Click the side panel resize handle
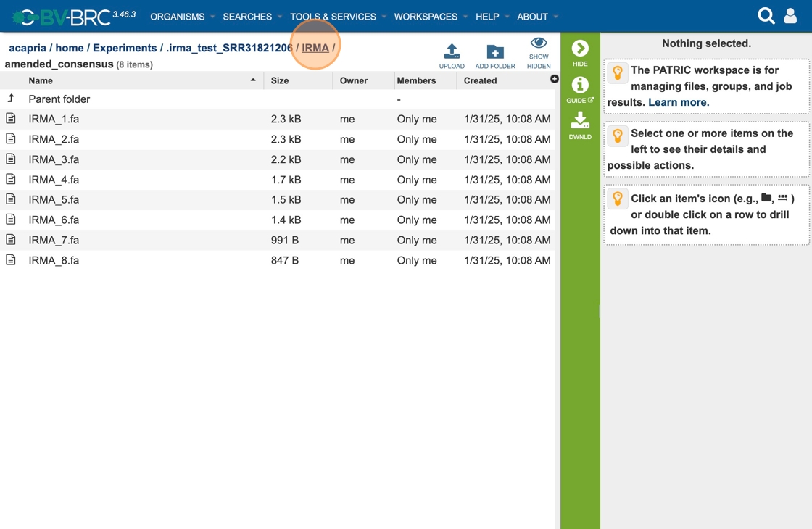Image resolution: width=812 pixels, height=529 pixels. (x=599, y=311)
